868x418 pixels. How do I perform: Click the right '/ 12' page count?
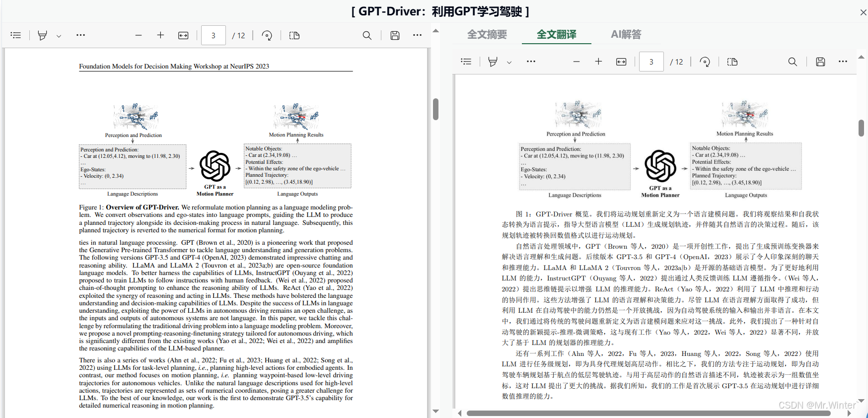677,62
